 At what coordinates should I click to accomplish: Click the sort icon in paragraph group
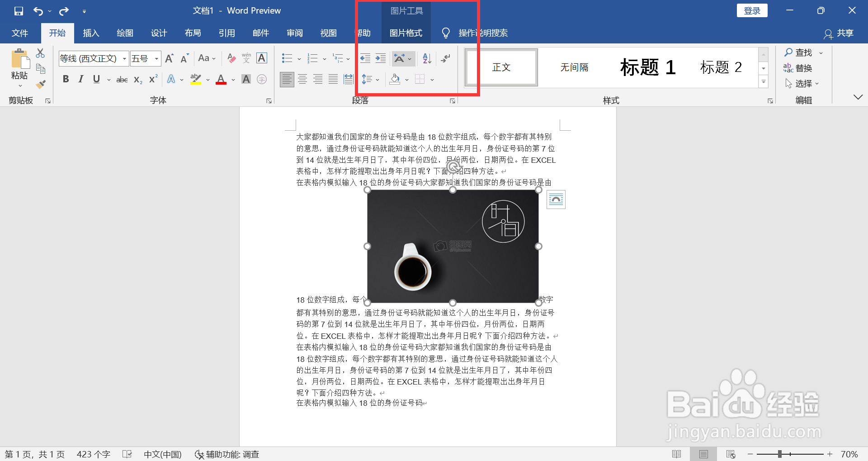[425, 58]
